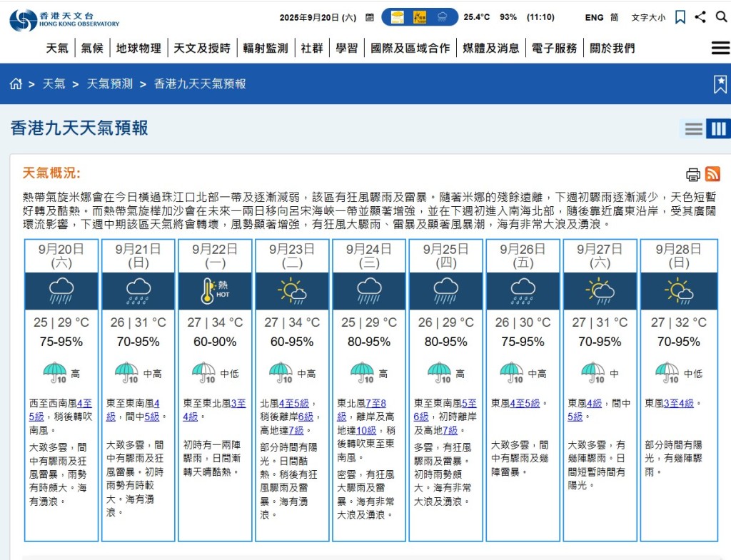Switch to simplified Chinese 简

tap(615, 18)
